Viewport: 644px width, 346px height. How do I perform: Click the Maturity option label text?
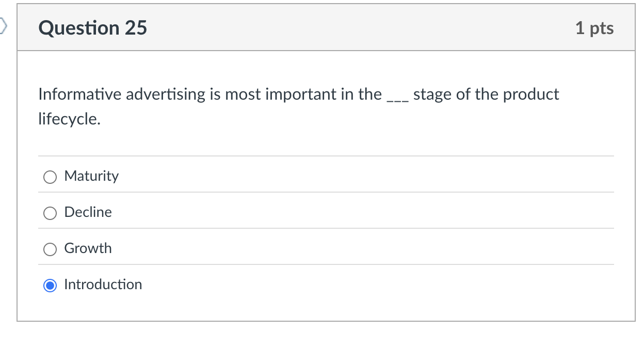pyautogui.click(x=91, y=176)
